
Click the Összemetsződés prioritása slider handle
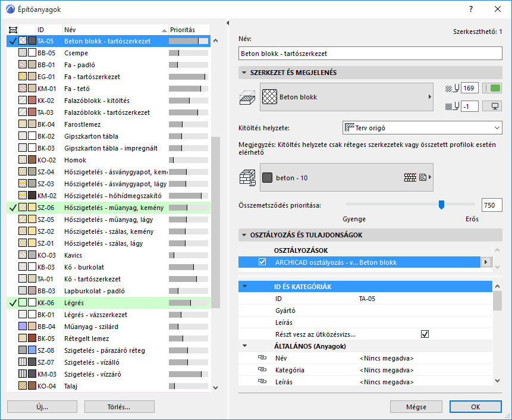point(441,205)
